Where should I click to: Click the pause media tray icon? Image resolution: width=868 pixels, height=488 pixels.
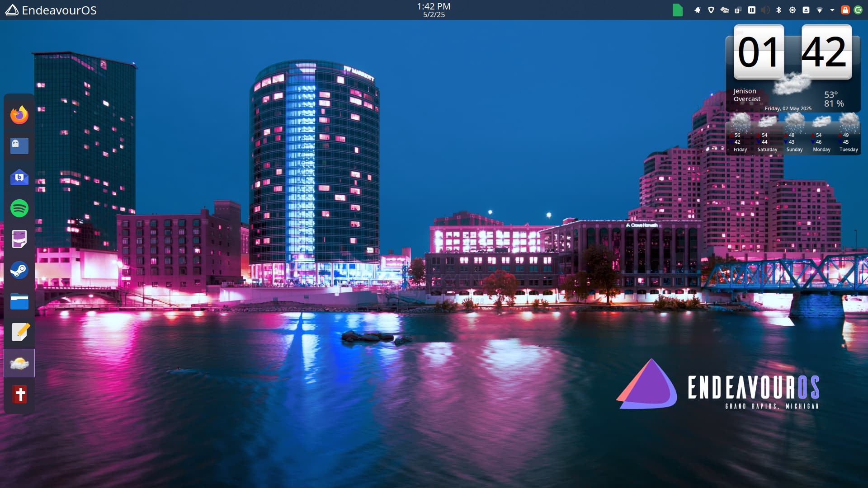752,10
